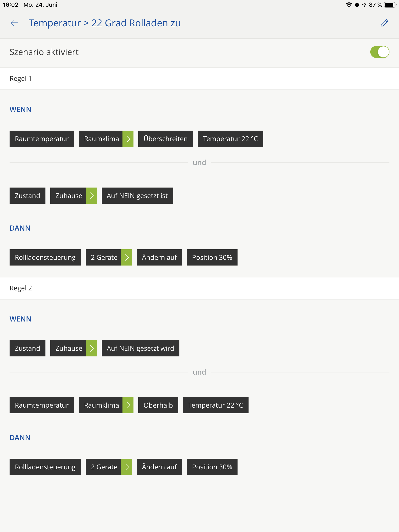Select the Oberhalb condition chip
The image size is (399, 532).
click(x=158, y=405)
